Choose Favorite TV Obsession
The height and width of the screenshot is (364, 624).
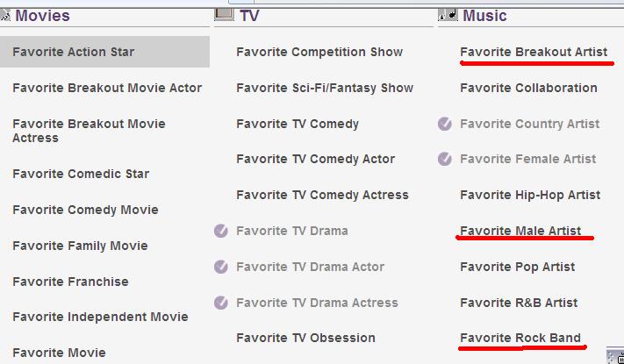pos(305,338)
